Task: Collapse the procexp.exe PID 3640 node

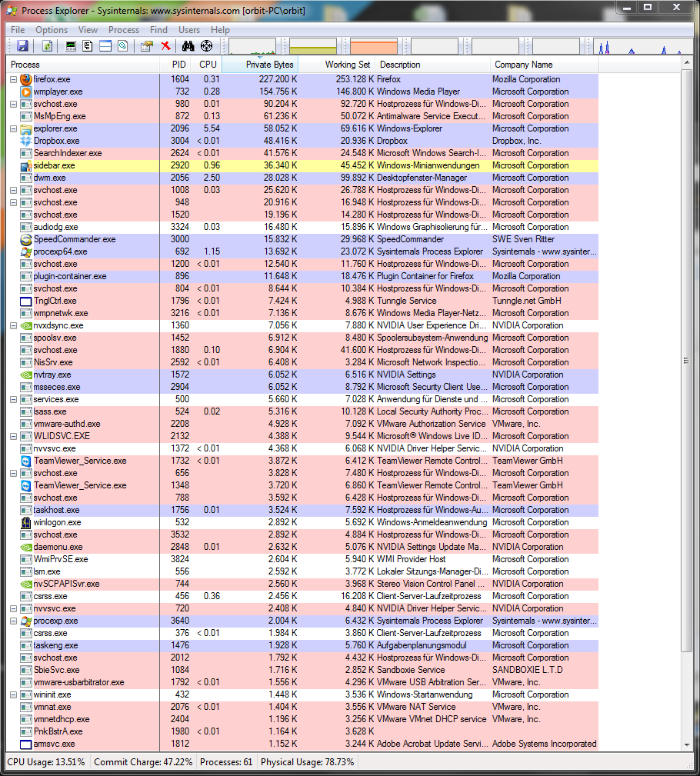Action: [14, 621]
